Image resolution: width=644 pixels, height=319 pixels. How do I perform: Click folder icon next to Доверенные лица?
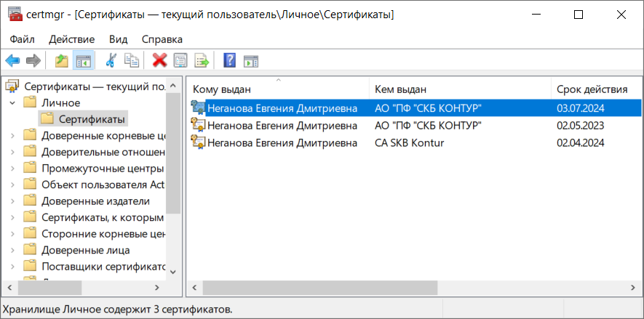[30, 250]
